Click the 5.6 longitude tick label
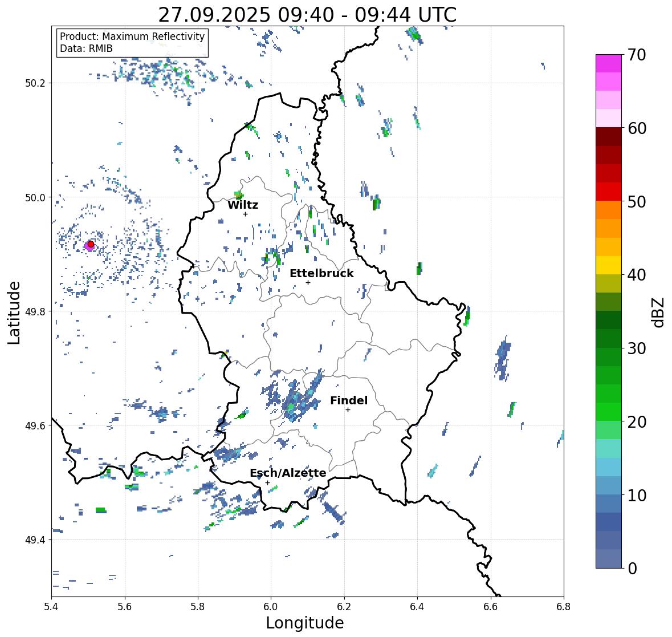672x637 pixels. click(x=125, y=607)
